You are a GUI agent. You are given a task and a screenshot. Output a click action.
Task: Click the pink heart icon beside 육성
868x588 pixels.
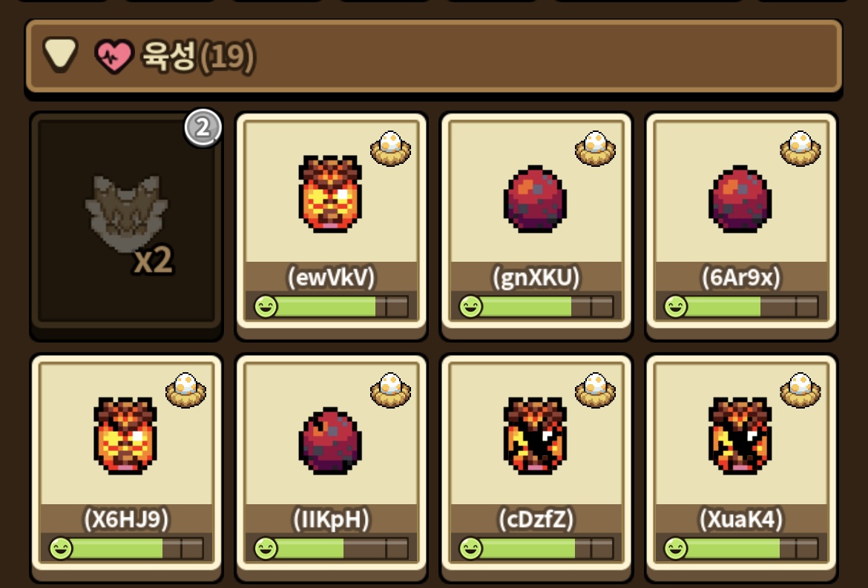(114, 56)
